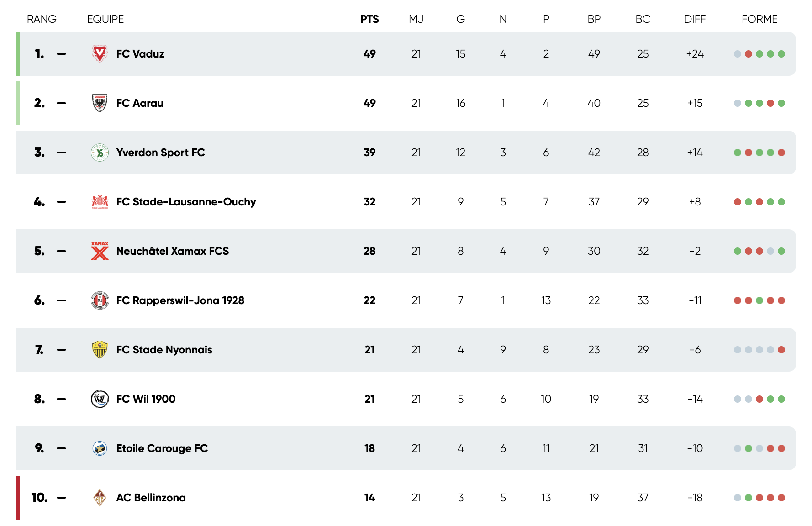Open the FC Vaduz team name link
This screenshot has height=526, width=812.
click(140, 54)
